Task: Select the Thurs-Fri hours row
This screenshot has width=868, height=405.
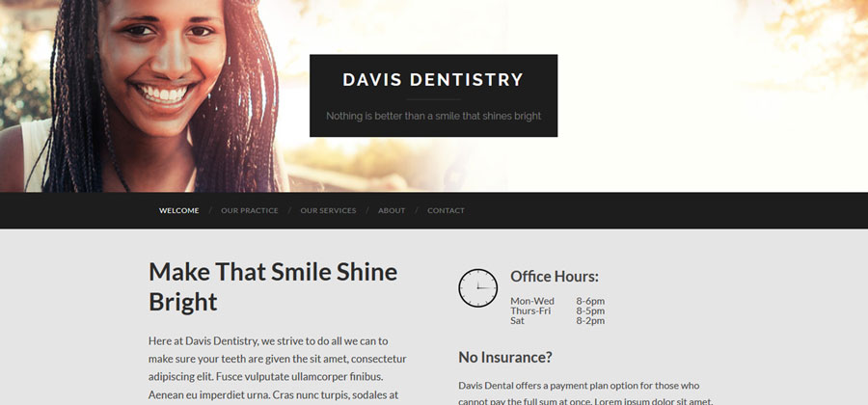Action: pyautogui.click(x=557, y=310)
